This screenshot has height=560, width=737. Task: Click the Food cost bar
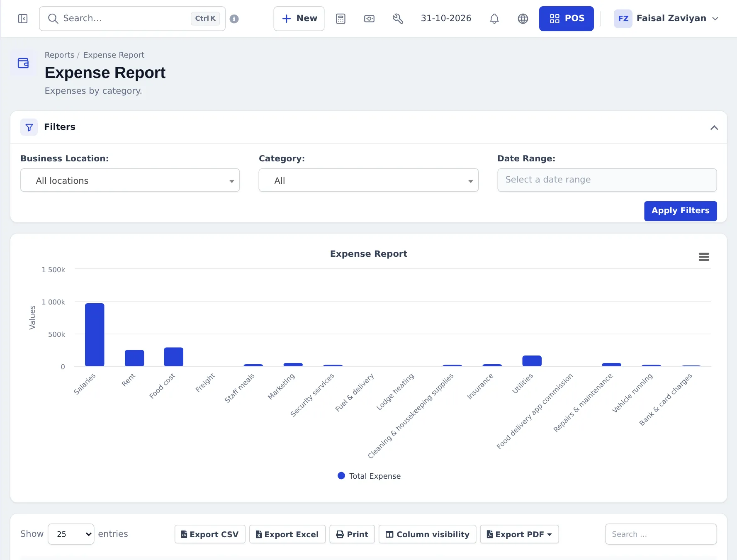(x=173, y=357)
